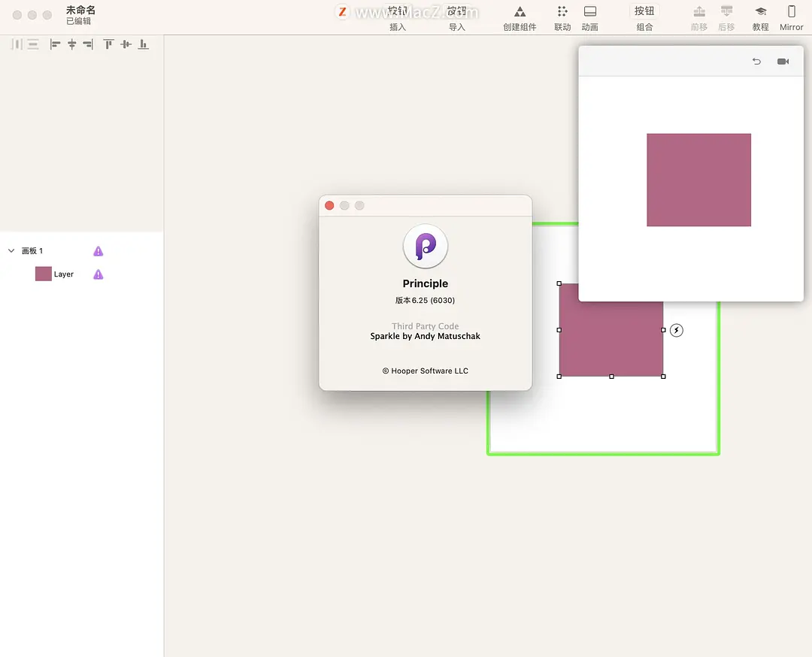The height and width of the screenshot is (657, 812).
Task: Click the 创建组件 (Create Component) toolbar icon
Action: (520, 13)
